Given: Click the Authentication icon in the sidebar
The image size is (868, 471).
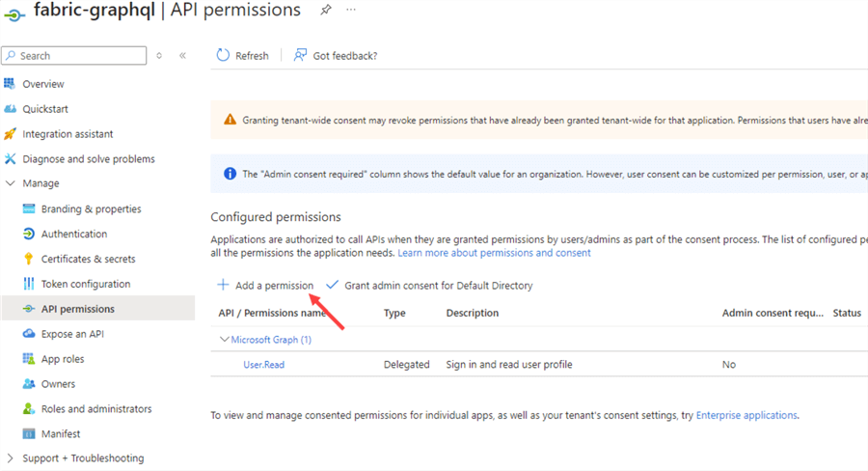Looking at the screenshot, I should [x=29, y=234].
